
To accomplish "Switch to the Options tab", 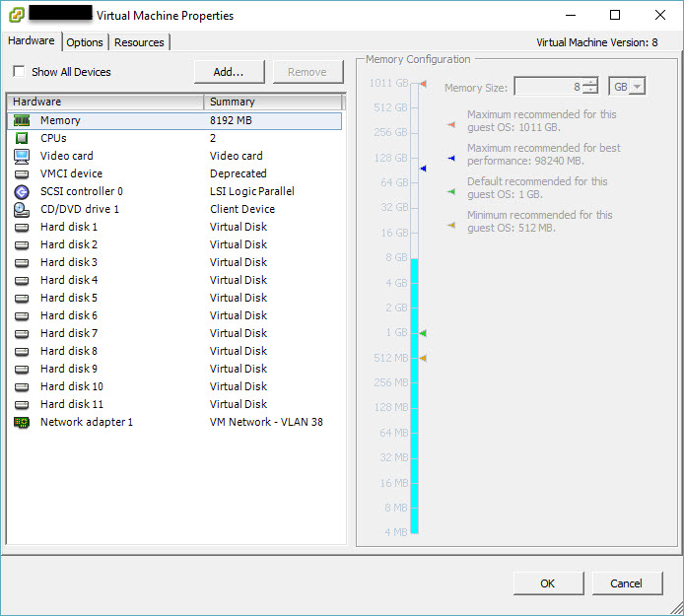I will coord(85,42).
